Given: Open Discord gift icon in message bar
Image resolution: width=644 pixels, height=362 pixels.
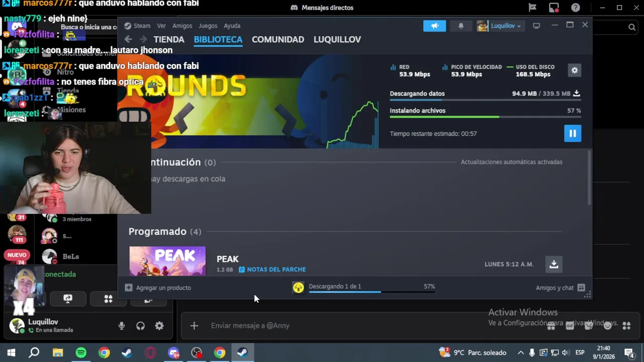Looking at the screenshot, I should tap(551, 326).
